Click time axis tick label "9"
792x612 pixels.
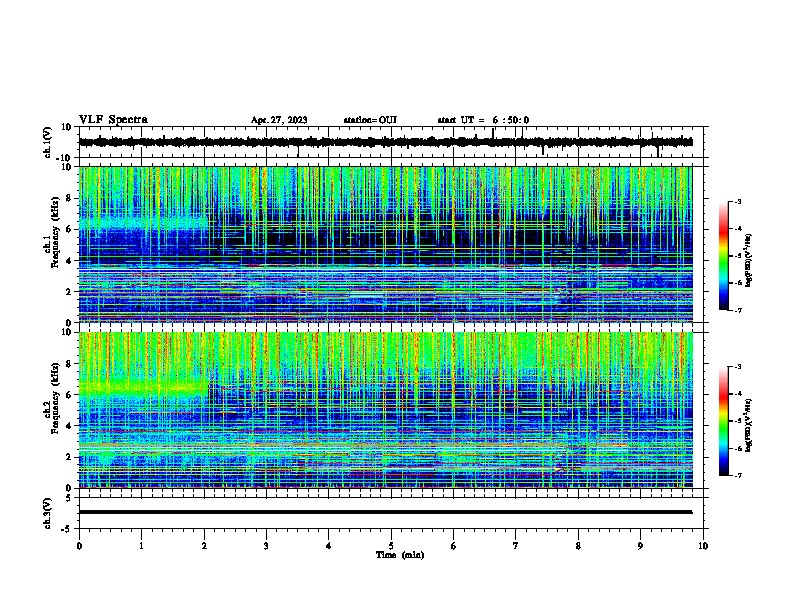[x=641, y=546]
